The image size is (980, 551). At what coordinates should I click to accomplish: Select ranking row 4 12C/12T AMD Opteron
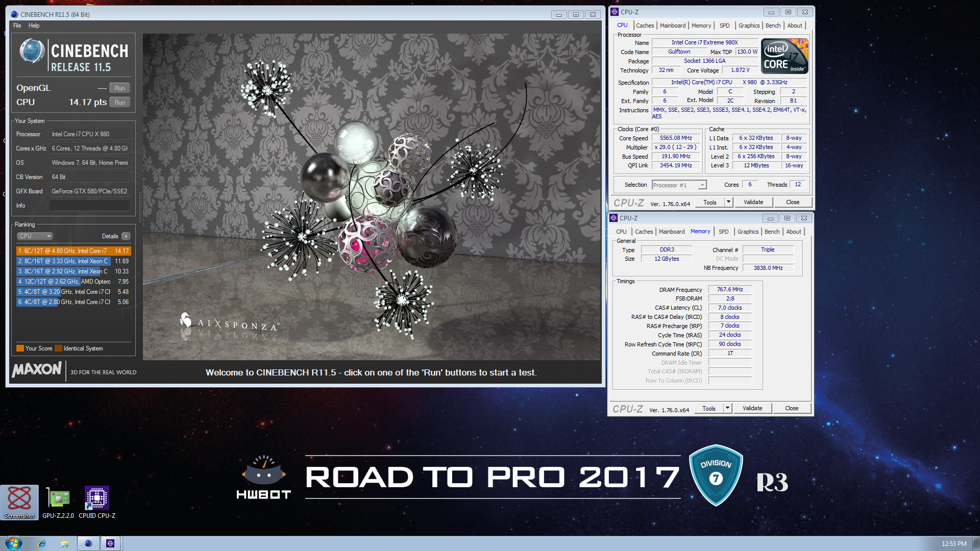tap(73, 282)
